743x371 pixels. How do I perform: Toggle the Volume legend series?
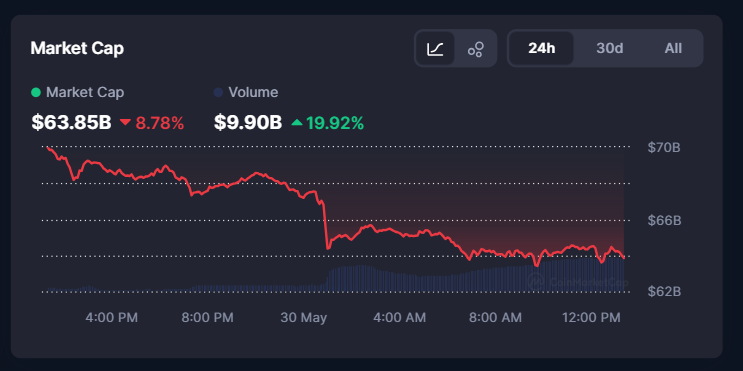(246, 92)
